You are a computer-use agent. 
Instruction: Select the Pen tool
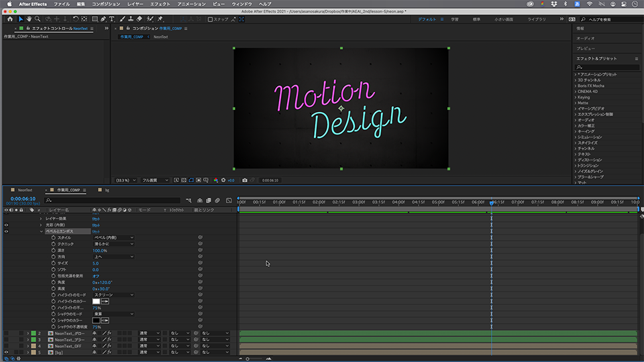pos(103,19)
